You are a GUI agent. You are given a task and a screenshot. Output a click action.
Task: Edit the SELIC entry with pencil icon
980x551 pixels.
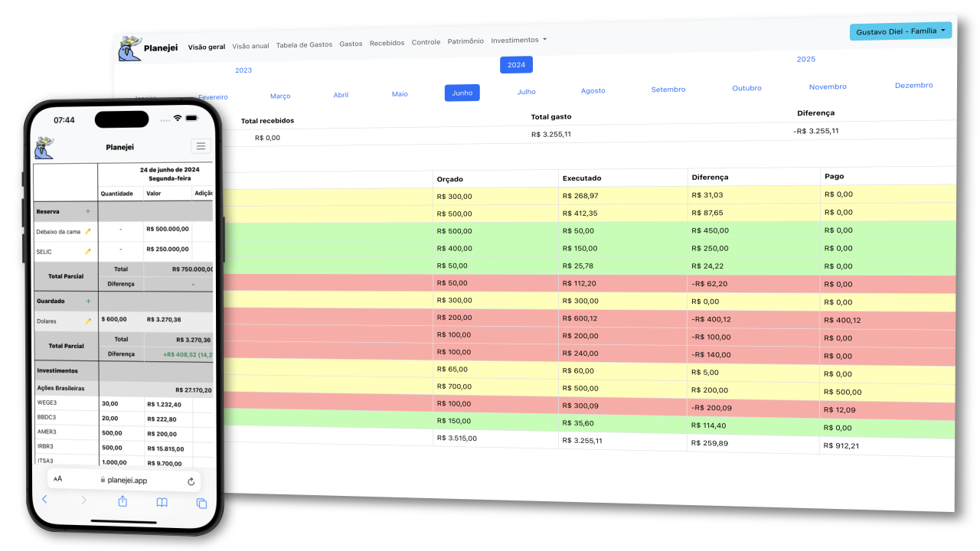[88, 251]
